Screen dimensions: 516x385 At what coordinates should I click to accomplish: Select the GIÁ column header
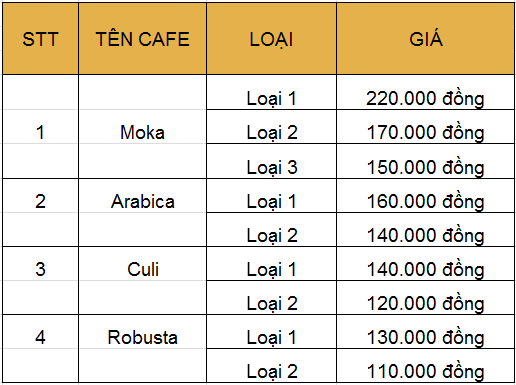(x=425, y=39)
